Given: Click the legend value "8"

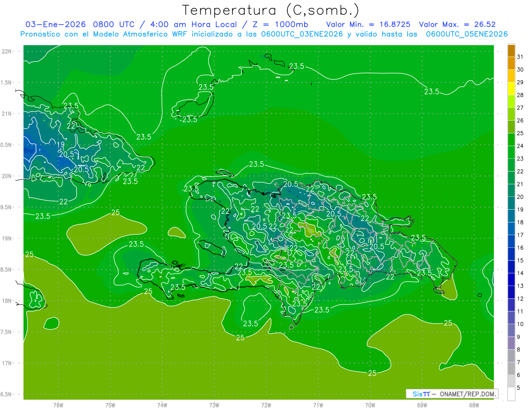Looking at the screenshot, I should [x=519, y=349].
